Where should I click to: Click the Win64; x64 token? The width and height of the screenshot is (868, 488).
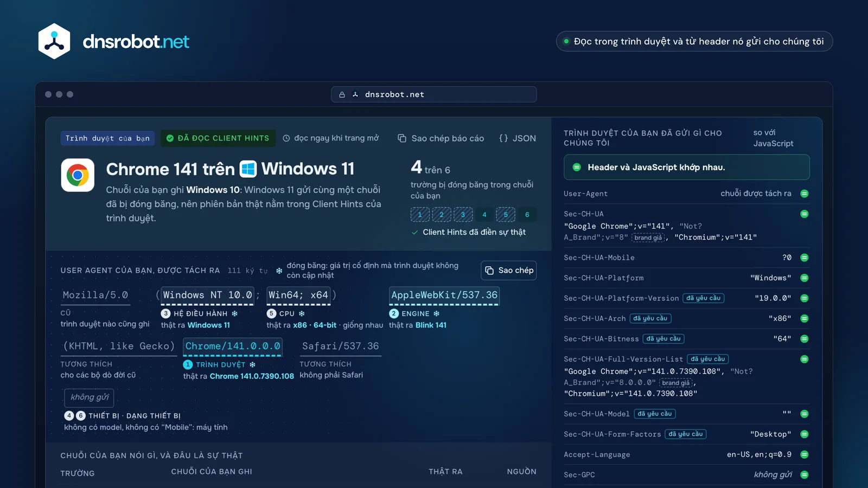point(298,295)
